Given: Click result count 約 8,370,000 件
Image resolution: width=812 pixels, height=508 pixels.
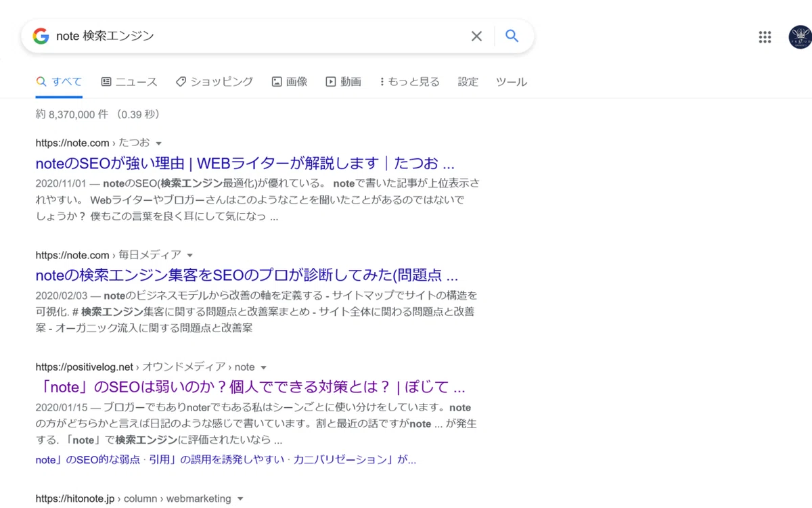Looking at the screenshot, I should point(72,114).
